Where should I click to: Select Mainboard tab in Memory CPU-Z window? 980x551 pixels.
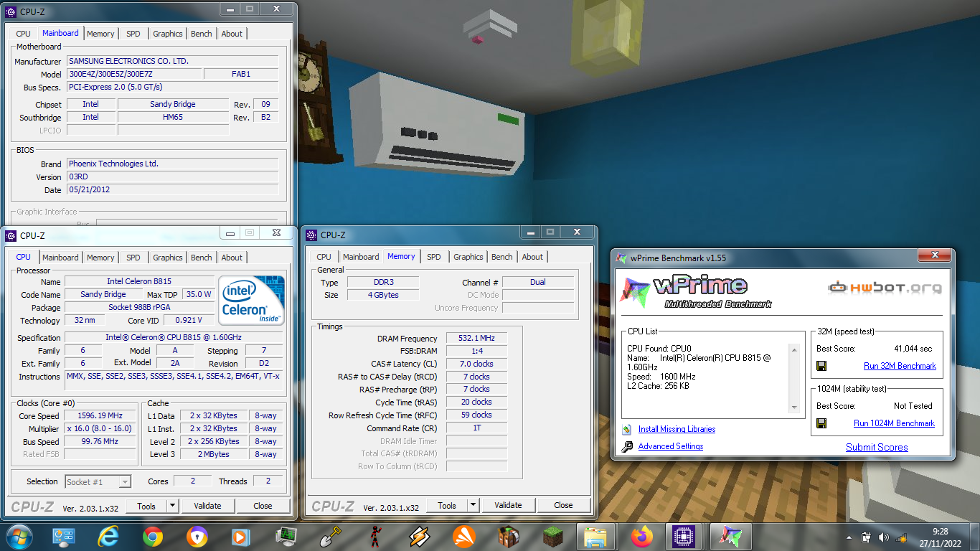tap(361, 257)
